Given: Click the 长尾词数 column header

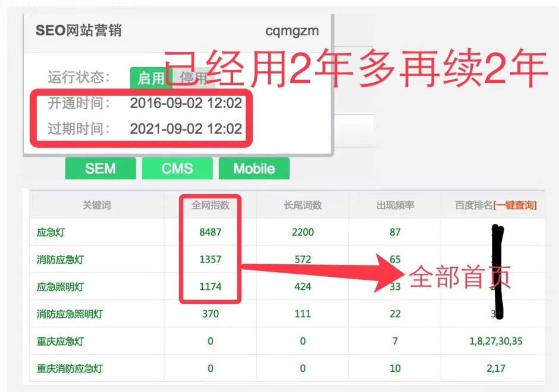Looking at the screenshot, I should tap(303, 205).
